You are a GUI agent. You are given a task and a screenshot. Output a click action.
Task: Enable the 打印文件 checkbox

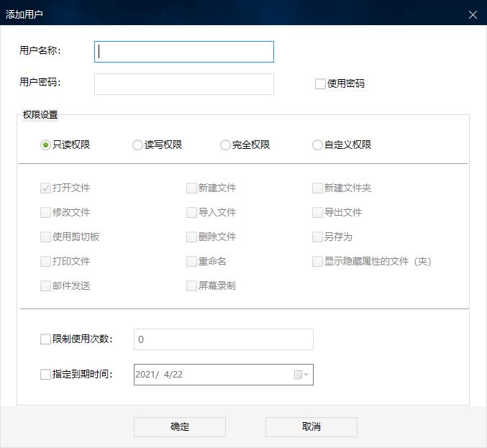(45, 262)
